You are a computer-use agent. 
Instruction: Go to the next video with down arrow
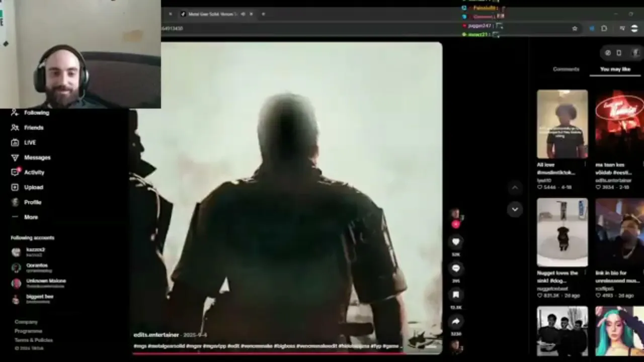click(515, 209)
